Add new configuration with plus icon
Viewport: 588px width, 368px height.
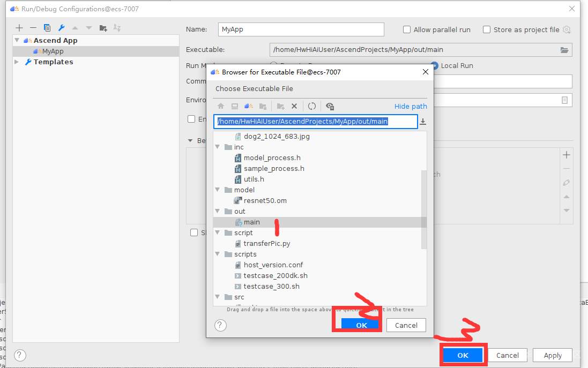coord(19,28)
